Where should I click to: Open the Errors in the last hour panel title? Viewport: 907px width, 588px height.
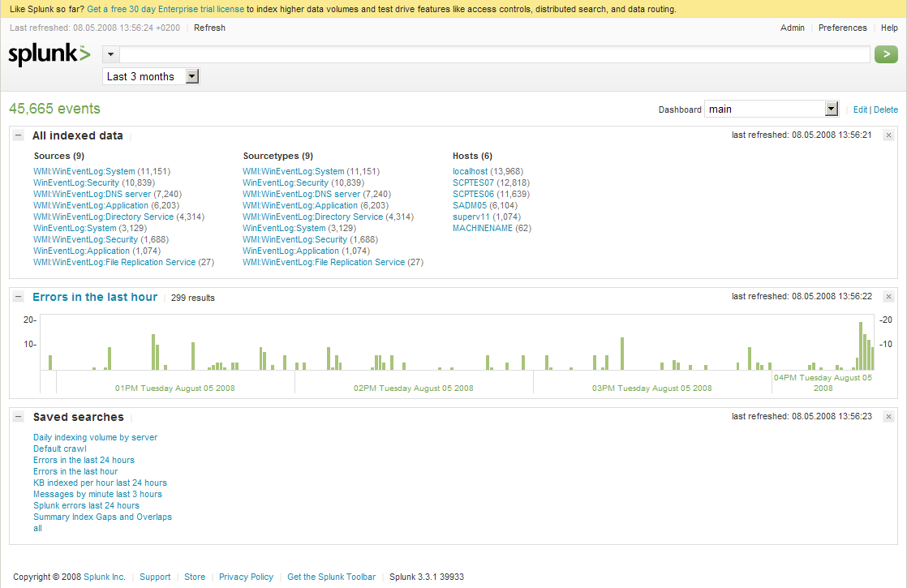coord(95,297)
